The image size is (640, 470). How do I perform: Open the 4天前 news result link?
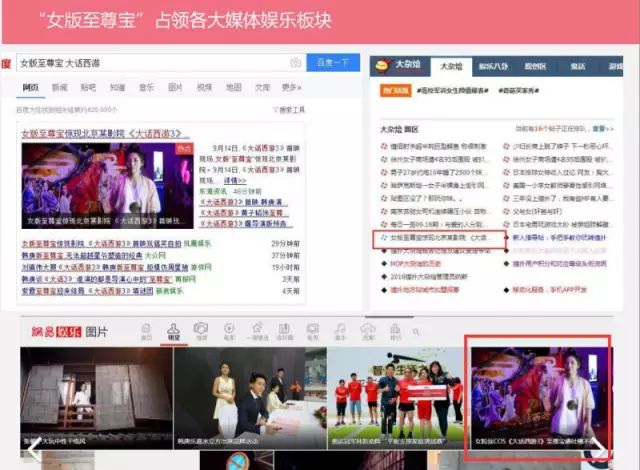[x=87, y=291]
